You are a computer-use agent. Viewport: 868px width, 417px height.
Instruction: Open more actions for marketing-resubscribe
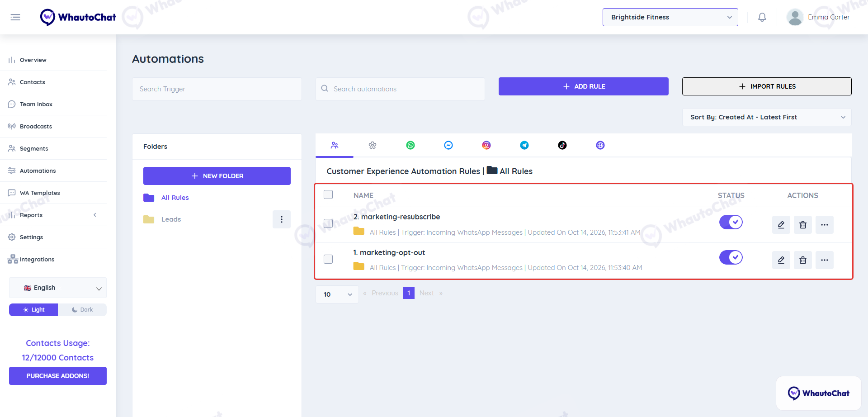click(825, 225)
